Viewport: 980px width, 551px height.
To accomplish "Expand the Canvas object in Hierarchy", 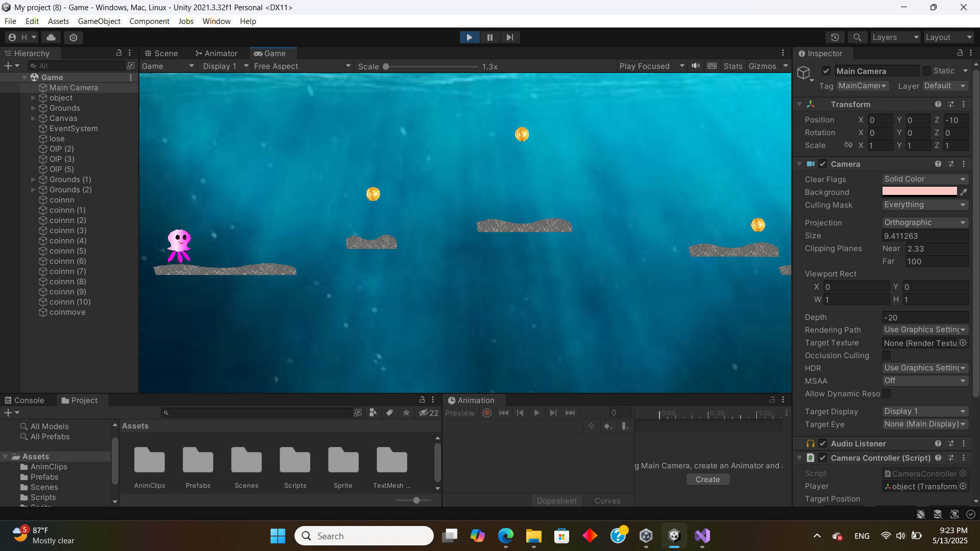I will click(33, 118).
